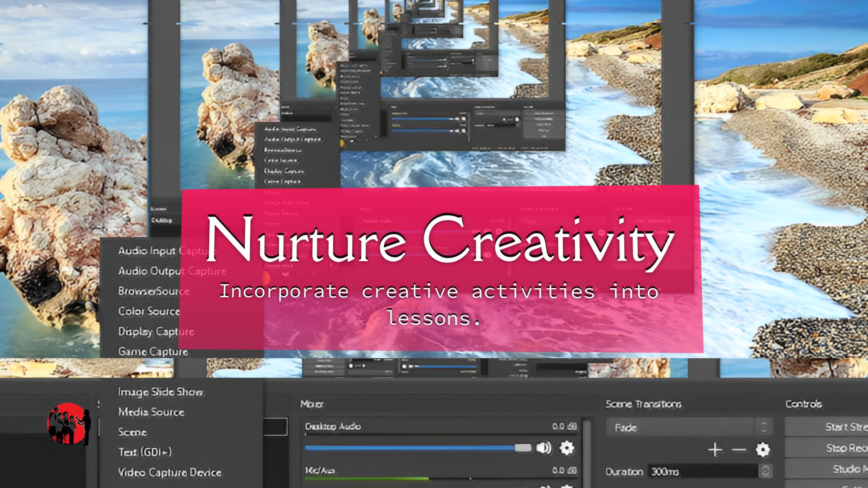Click the Desktop Audio volume slider handle
The height and width of the screenshot is (488, 868).
(x=523, y=448)
